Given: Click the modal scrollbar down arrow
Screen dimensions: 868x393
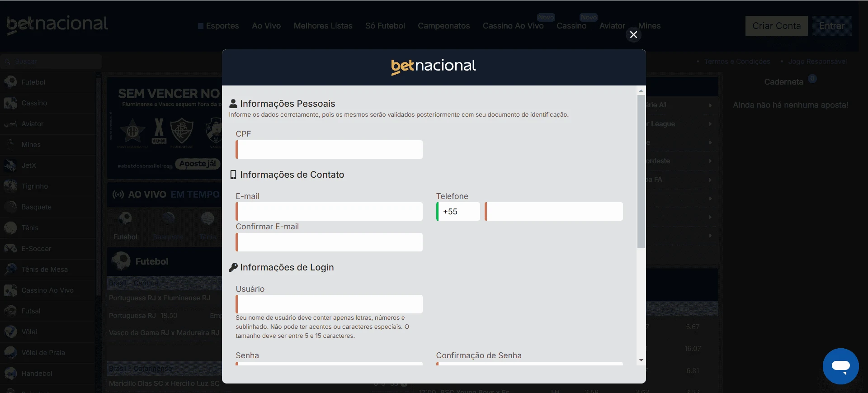Looking at the screenshot, I should 641,360.
